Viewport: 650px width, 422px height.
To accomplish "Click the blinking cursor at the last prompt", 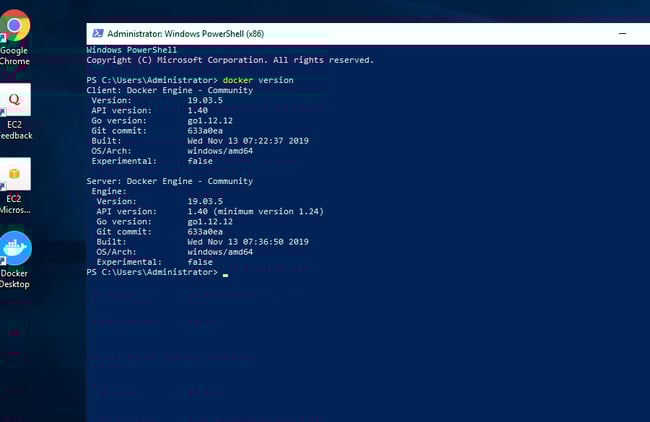I will pyautogui.click(x=226, y=273).
